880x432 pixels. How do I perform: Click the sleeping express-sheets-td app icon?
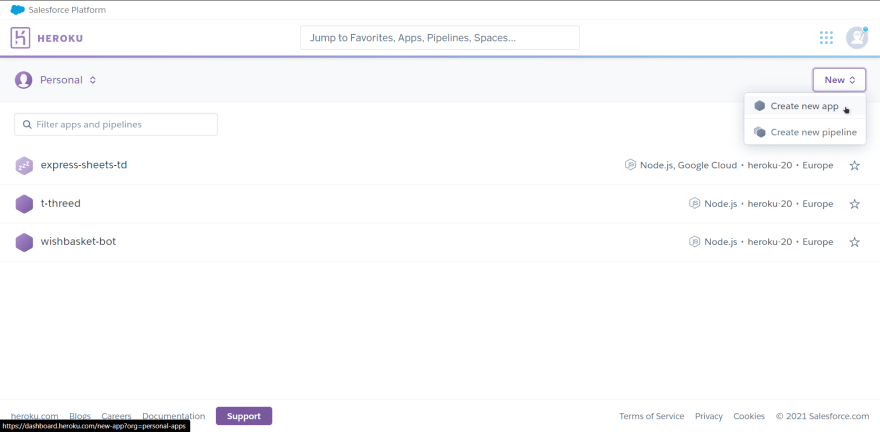24,166
